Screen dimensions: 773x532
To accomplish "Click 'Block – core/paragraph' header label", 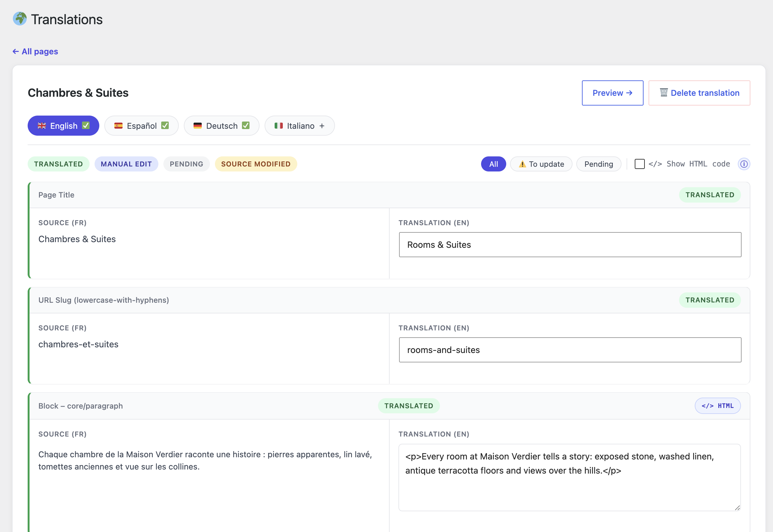I will pyautogui.click(x=80, y=406).
